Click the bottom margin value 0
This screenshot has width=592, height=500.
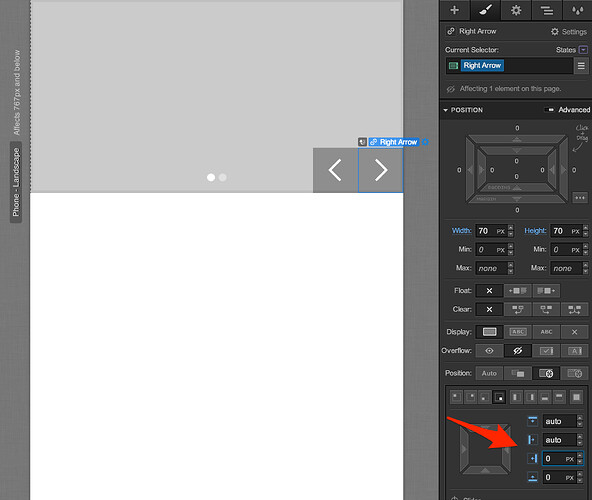click(x=517, y=210)
